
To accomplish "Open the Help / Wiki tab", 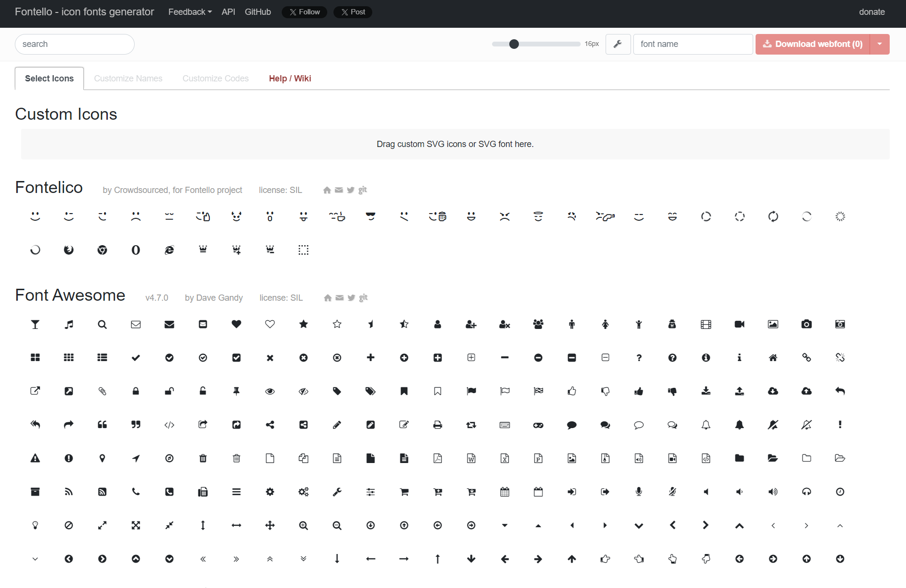I will click(290, 79).
